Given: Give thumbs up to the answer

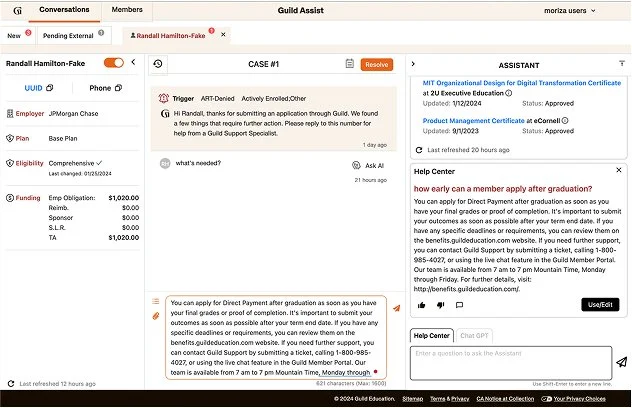Looking at the screenshot, I should point(422,305).
